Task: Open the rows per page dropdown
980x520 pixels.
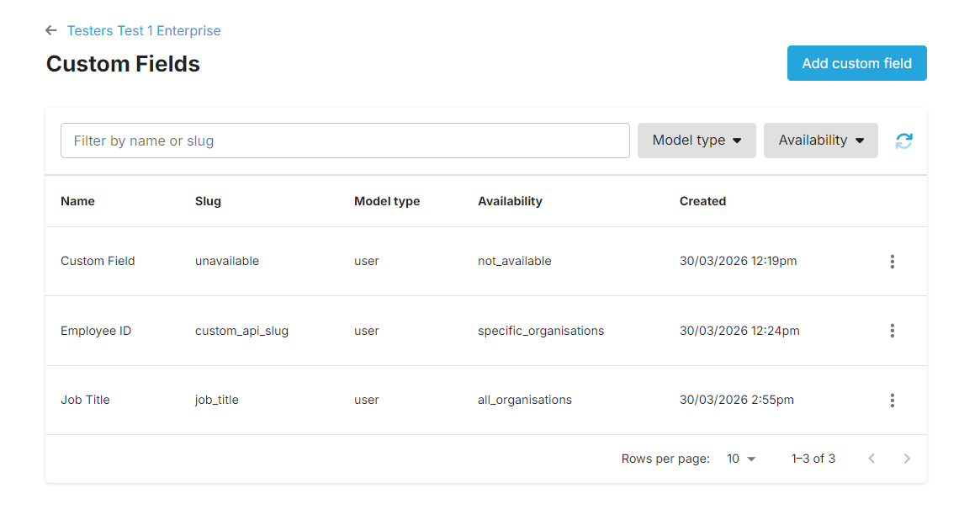Action: [741, 459]
